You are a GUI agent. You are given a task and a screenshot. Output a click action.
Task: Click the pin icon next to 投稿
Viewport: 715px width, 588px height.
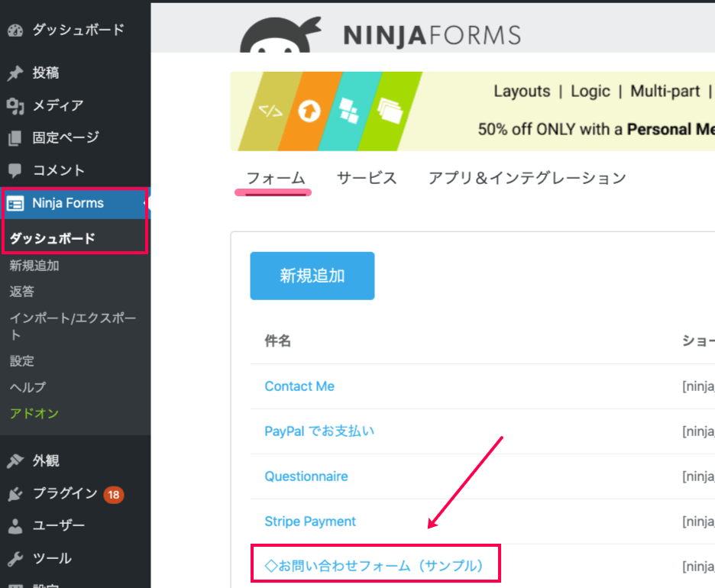(15, 73)
